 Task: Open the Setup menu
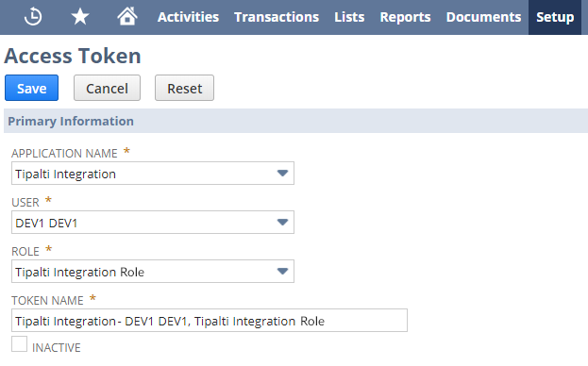pyautogui.click(x=555, y=17)
